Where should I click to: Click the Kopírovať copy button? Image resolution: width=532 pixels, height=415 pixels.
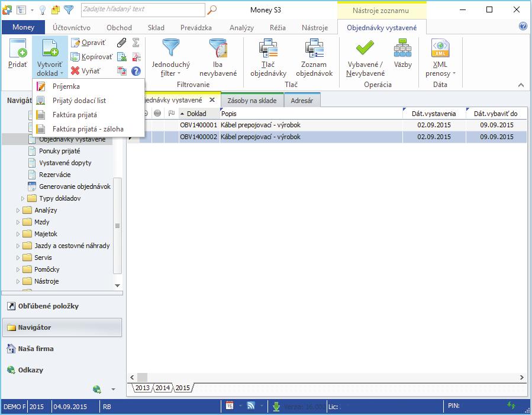click(x=92, y=57)
